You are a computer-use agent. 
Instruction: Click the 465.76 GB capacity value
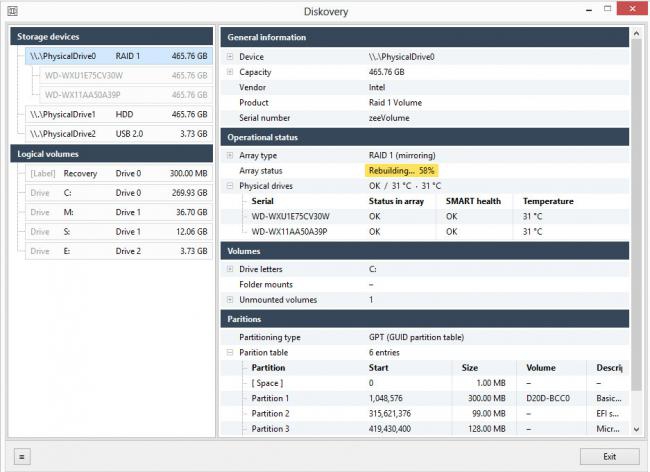point(386,72)
